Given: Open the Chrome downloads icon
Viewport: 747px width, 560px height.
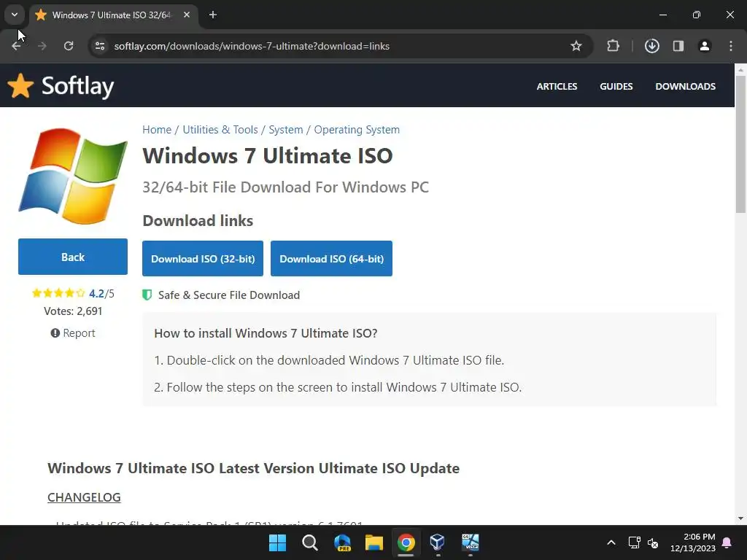Looking at the screenshot, I should (651, 46).
